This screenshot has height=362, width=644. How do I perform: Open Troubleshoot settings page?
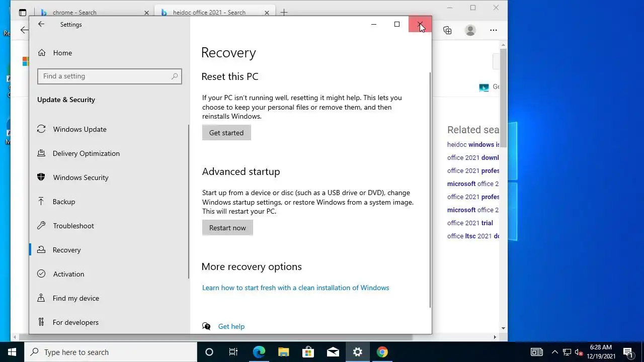[x=73, y=226]
